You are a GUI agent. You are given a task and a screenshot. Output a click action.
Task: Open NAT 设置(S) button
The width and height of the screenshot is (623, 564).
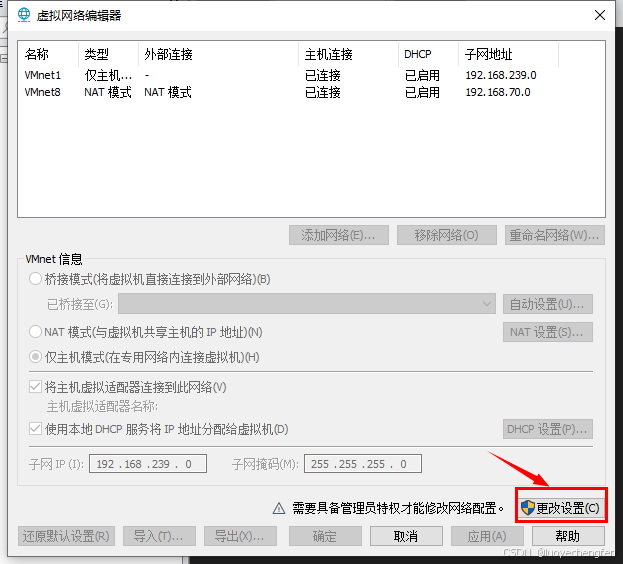tap(548, 332)
